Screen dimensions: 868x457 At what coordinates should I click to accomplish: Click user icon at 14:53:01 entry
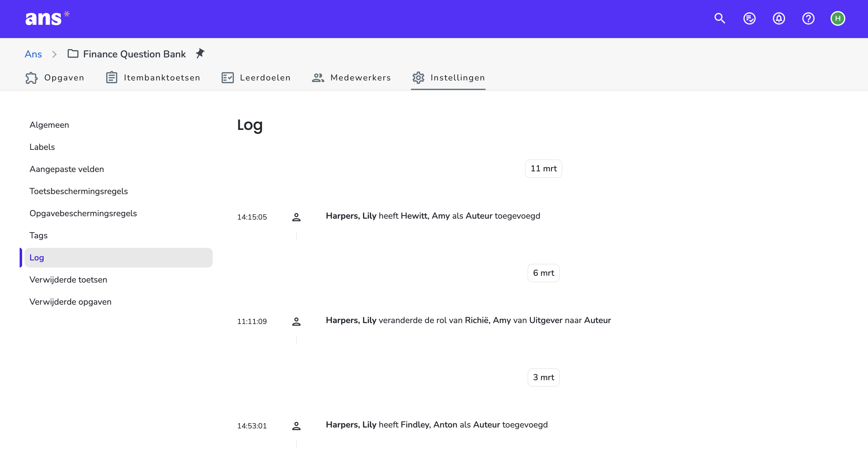pyautogui.click(x=296, y=426)
